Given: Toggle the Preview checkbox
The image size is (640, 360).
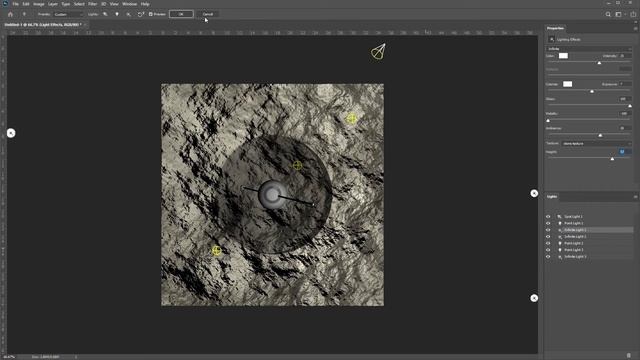Looking at the screenshot, I should pyautogui.click(x=151, y=14).
